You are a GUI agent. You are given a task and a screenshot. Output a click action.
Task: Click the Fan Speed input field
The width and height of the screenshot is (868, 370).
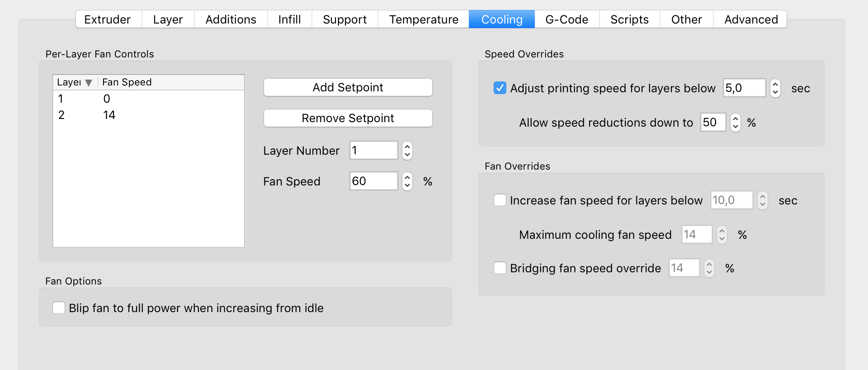[x=373, y=181]
